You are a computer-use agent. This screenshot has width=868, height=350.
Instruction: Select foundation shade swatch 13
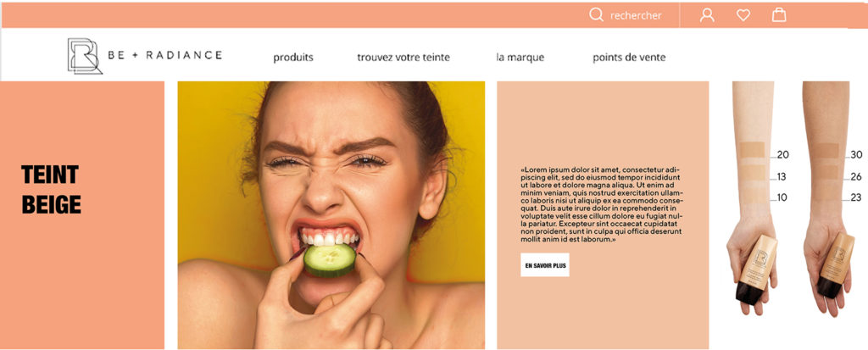[x=753, y=172]
